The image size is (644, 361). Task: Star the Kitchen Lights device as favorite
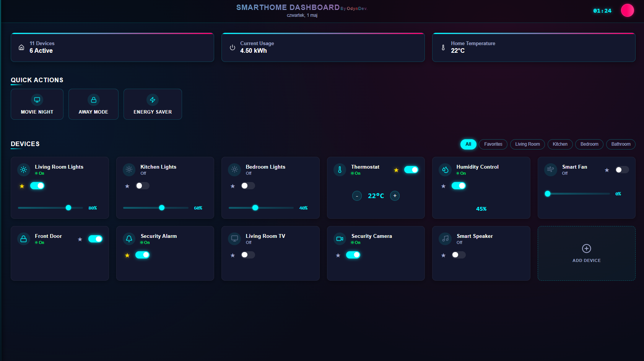tap(127, 186)
